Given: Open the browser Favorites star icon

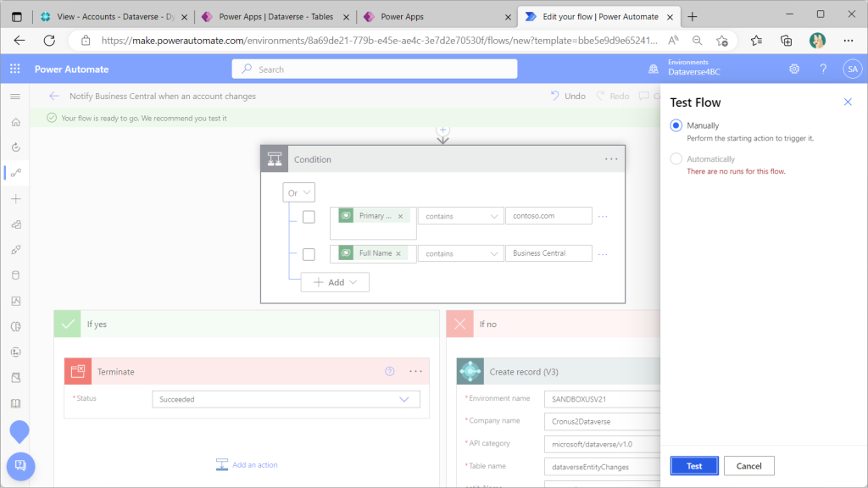Looking at the screenshot, I should pyautogui.click(x=756, y=41).
